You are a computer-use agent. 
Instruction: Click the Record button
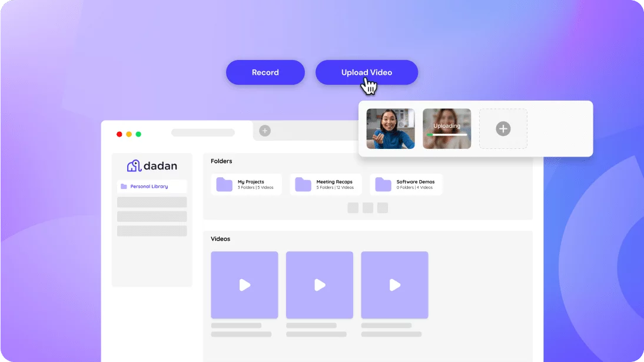pos(265,72)
